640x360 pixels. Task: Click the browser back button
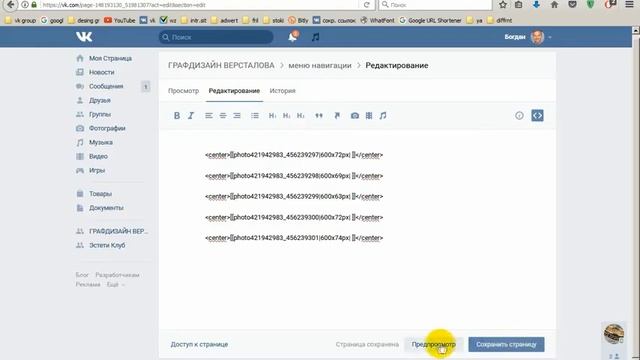(x=11, y=5)
